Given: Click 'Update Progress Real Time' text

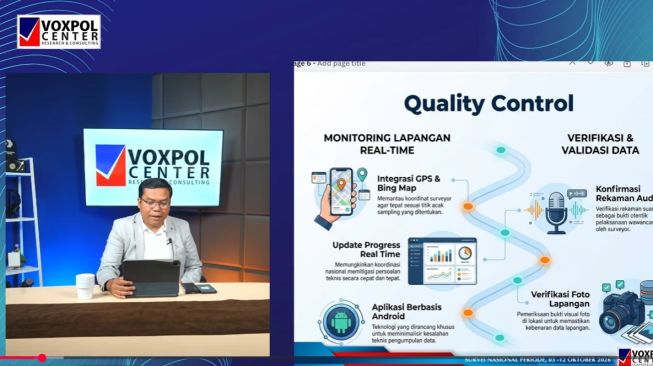Looking at the screenshot, I should 366,249.
